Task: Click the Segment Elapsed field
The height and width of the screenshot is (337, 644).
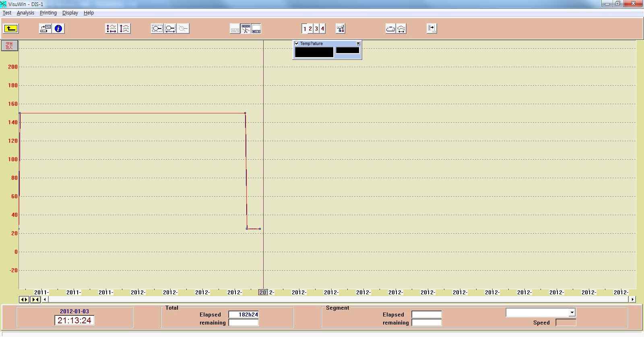Action: (x=427, y=314)
